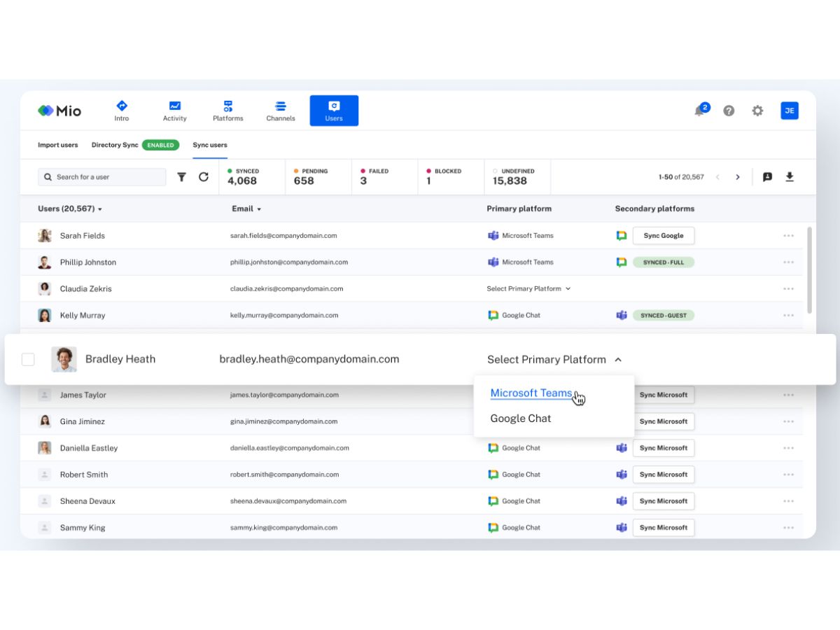
Task: Click the download export icon
Action: click(790, 177)
